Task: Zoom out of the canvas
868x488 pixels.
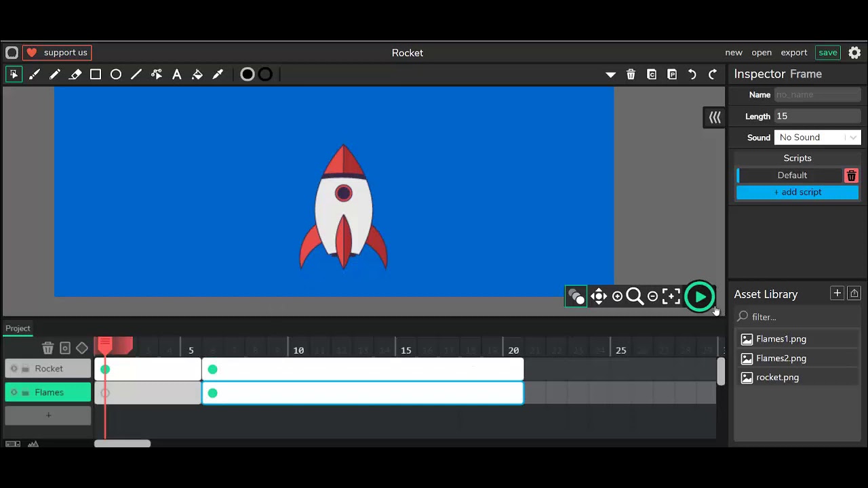Action: (652, 297)
